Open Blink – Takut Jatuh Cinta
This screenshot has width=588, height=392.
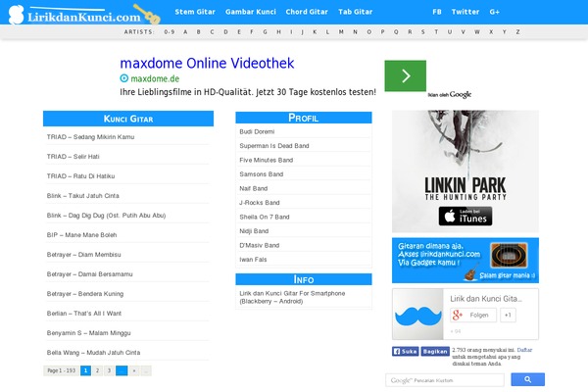click(83, 195)
